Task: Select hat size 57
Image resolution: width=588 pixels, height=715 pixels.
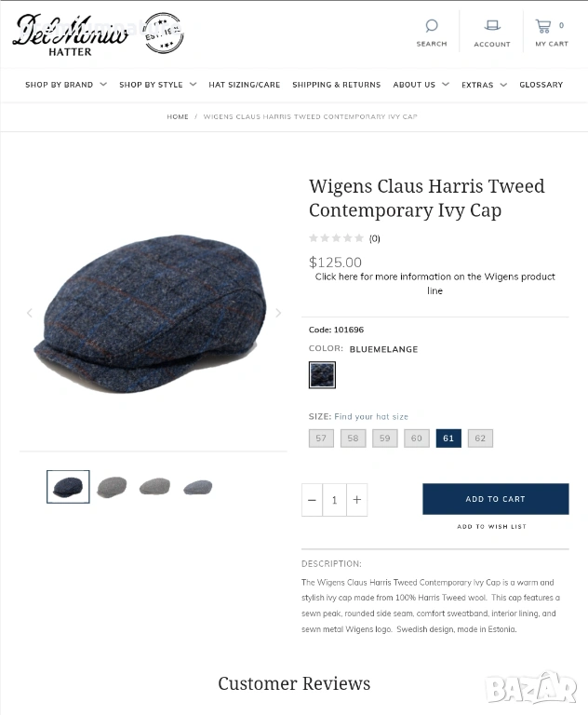Action: [x=321, y=438]
